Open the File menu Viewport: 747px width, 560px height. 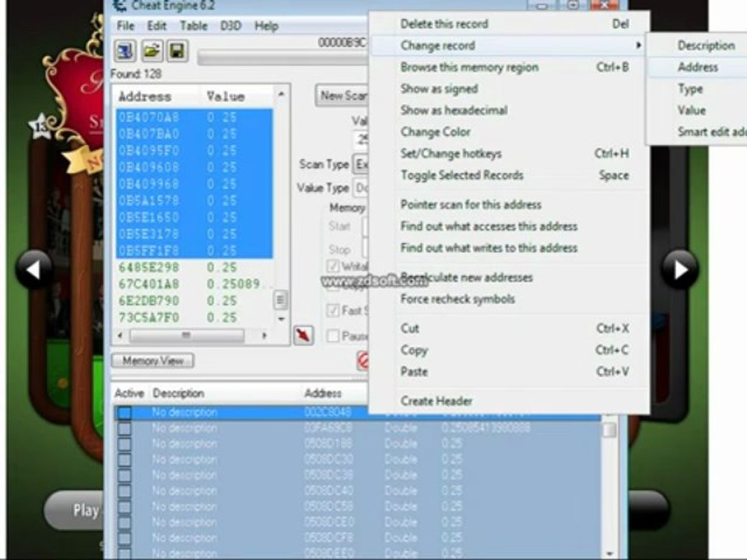(x=126, y=26)
